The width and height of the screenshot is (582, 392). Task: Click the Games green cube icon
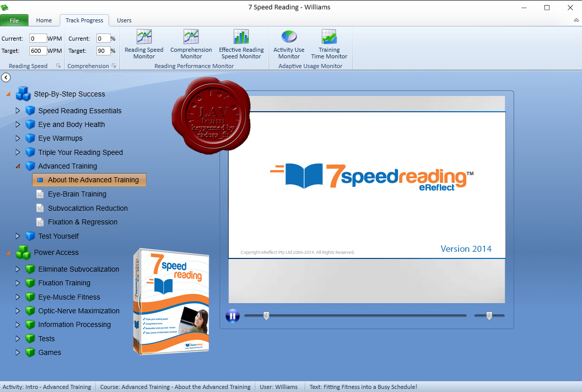coord(30,352)
